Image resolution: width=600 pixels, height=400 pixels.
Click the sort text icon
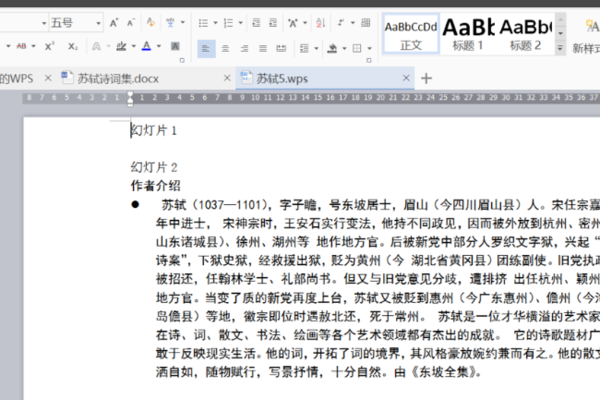click(321, 23)
